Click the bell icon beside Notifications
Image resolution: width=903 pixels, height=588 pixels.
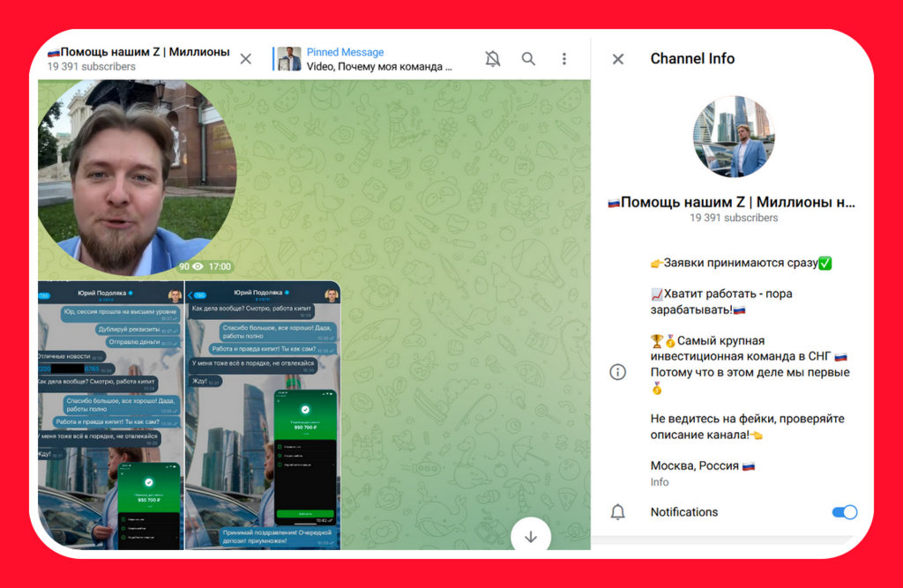pyautogui.click(x=618, y=512)
